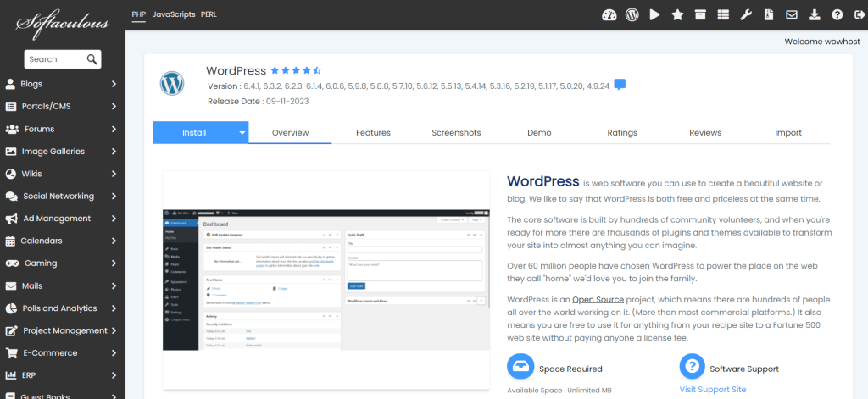
Task: Click the help question mark icon in toolbar
Action: [837, 14]
